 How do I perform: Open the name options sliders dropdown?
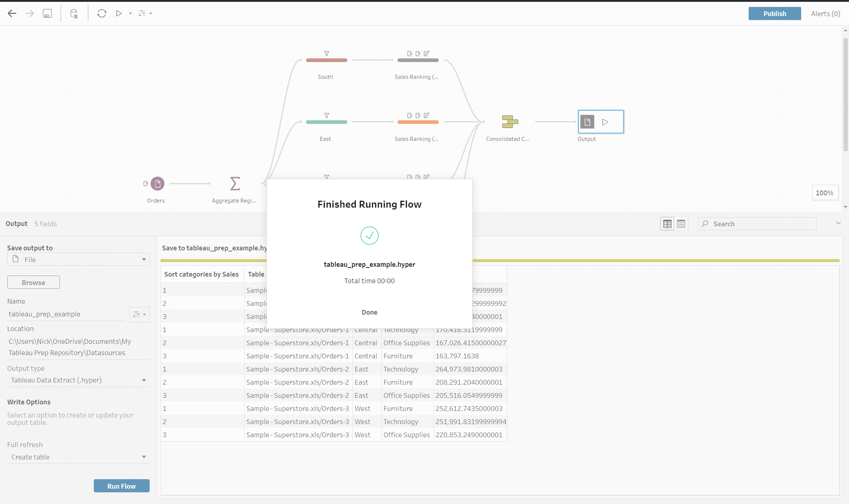(x=139, y=314)
